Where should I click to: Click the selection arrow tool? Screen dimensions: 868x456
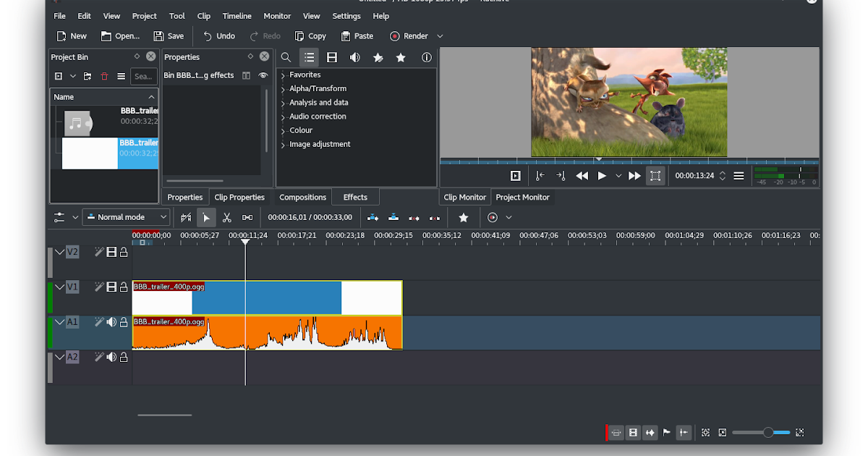pos(206,217)
